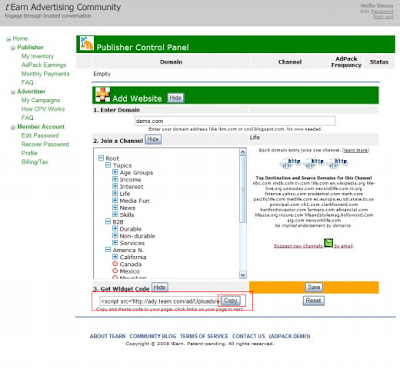The height and width of the screenshot is (369, 400).
Task: Click the channel tree scrollbar up arrow
Action: tap(243, 152)
